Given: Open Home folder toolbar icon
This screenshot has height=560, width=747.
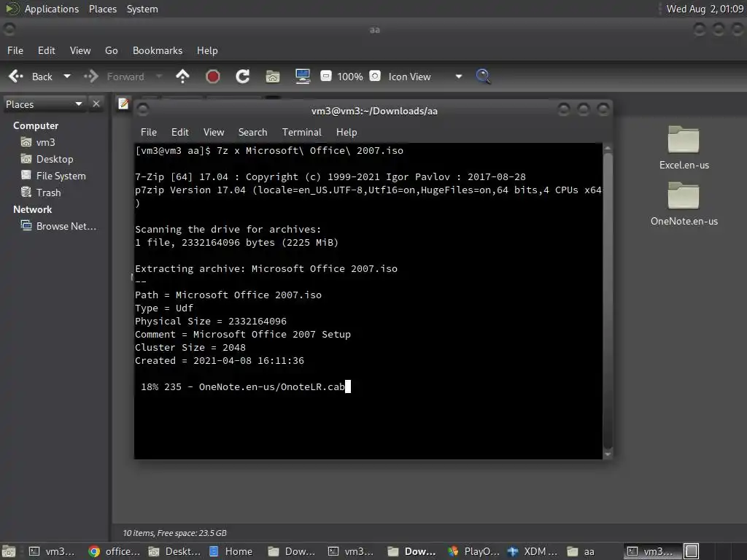Looking at the screenshot, I should point(273,77).
